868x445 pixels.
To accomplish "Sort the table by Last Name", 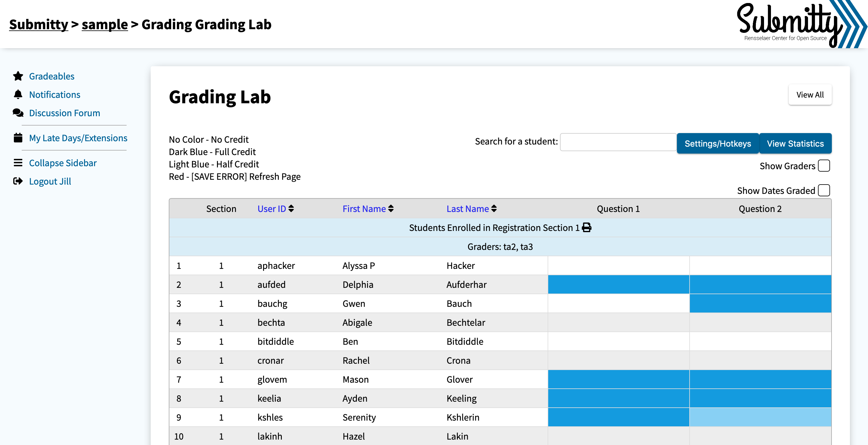I will (x=471, y=209).
